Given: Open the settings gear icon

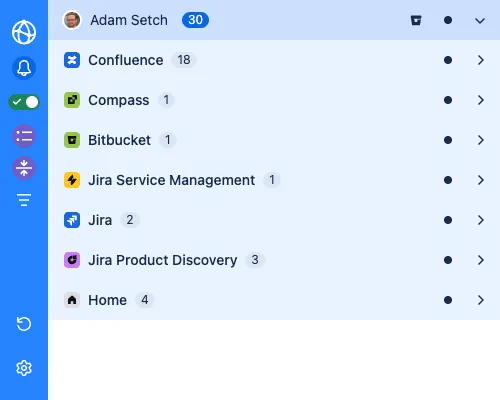Looking at the screenshot, I should (x=24, y=368).
